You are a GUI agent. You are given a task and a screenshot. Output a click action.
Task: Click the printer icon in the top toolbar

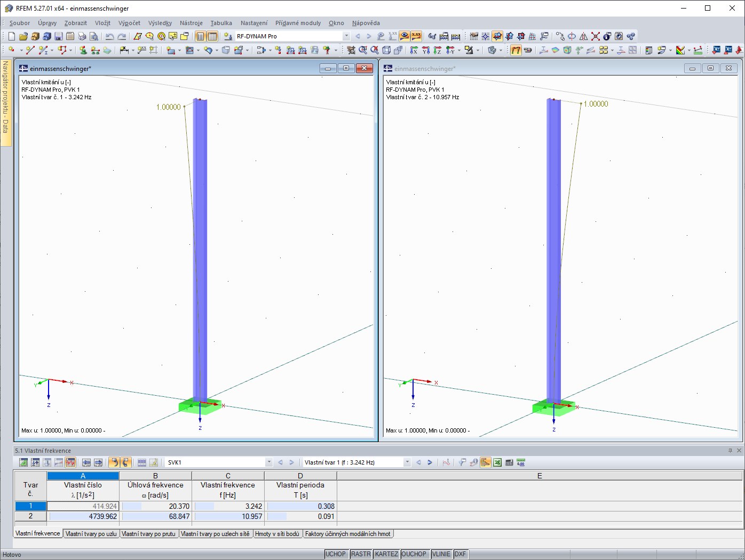pyautogui.click(x=82, y=36)
